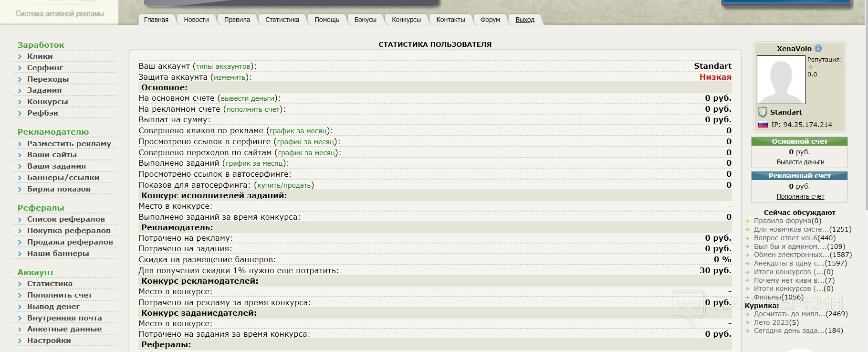Click the shield icon beside Standart

[762, 112]
